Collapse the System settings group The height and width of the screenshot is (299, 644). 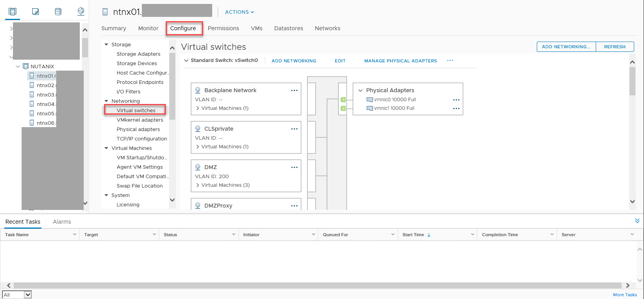pos(106,195)
